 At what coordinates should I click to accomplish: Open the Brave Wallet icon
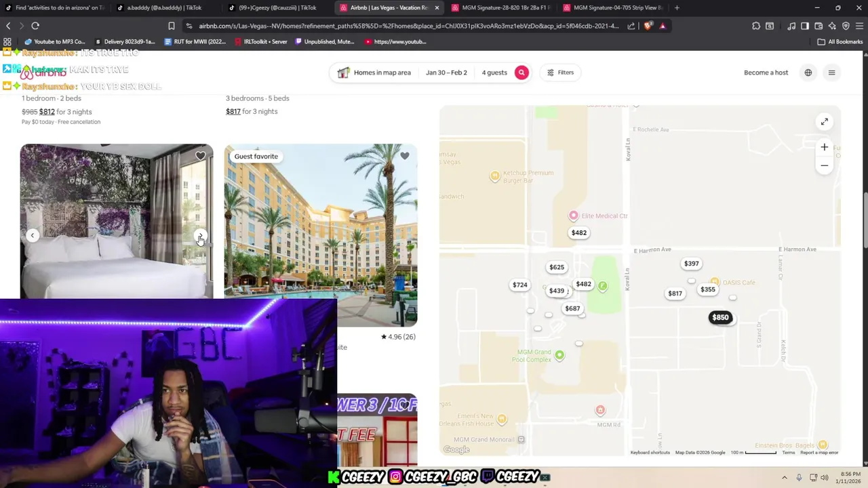click(x=818, y=26)
